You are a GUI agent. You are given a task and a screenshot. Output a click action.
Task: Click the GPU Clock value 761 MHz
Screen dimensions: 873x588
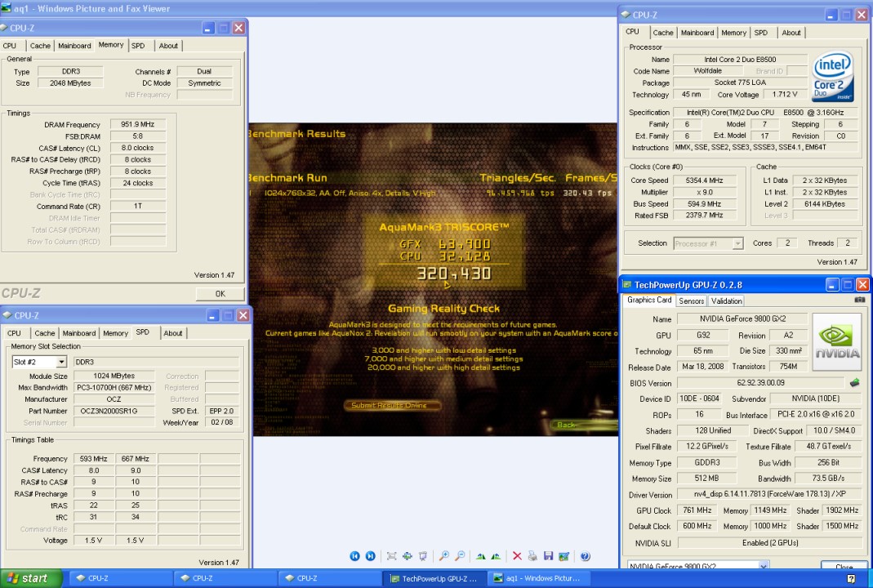(x=697, y=510)
